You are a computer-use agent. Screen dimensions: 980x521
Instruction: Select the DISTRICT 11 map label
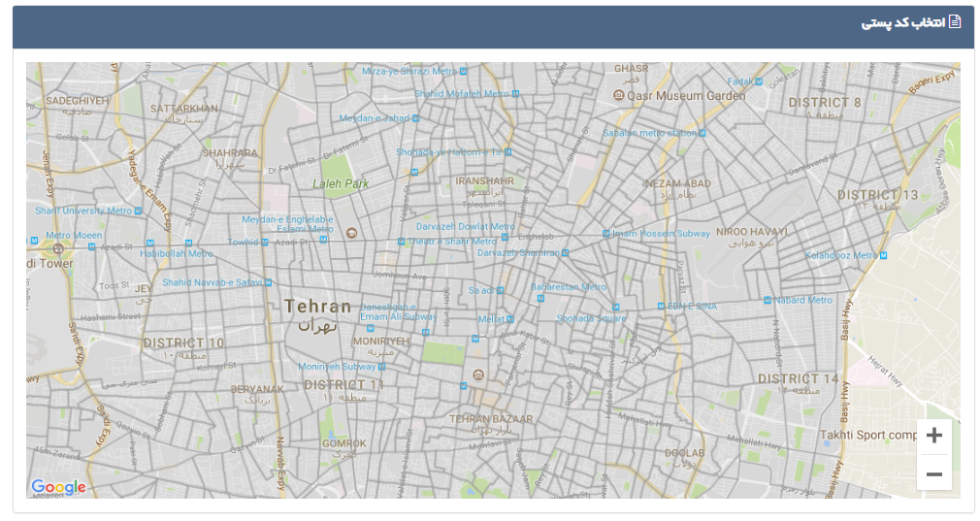click(x=343, y=385)
